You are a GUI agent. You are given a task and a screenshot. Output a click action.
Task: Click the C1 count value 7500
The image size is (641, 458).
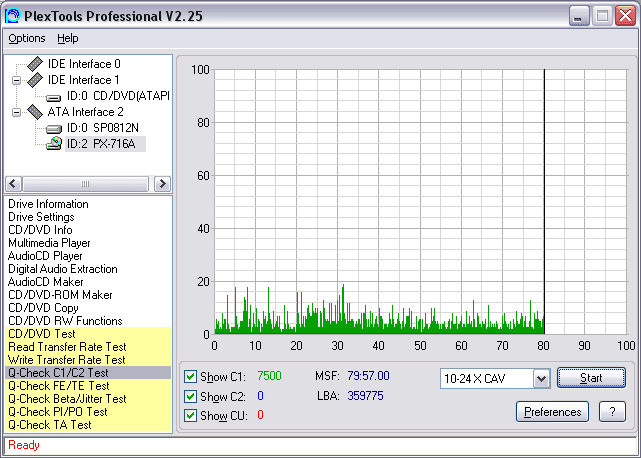(269, 376)
